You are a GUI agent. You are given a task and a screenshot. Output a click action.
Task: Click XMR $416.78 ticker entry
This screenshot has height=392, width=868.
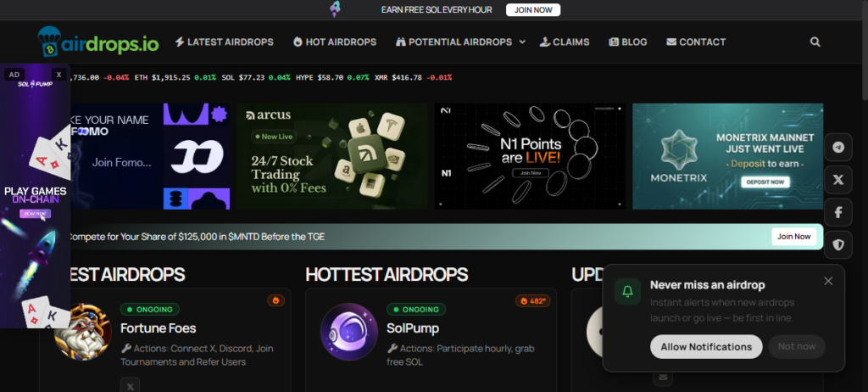pyautogui.click(x=413, y=77)
